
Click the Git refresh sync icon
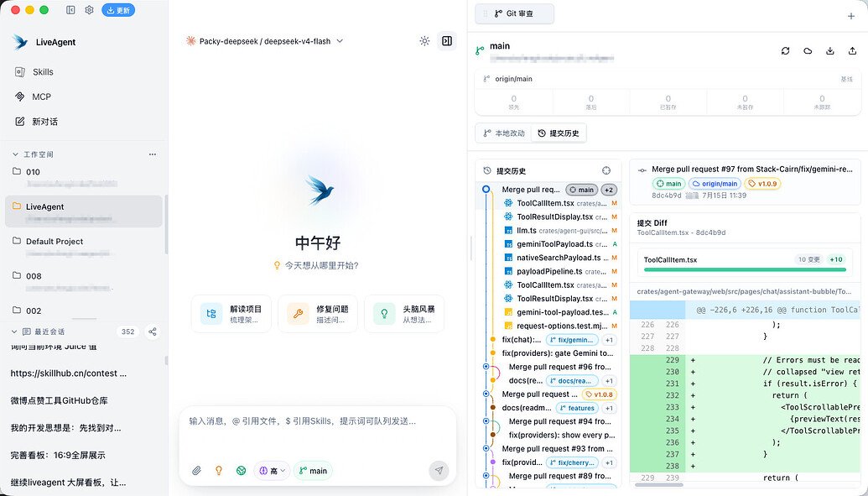click(x=786, y=51)
